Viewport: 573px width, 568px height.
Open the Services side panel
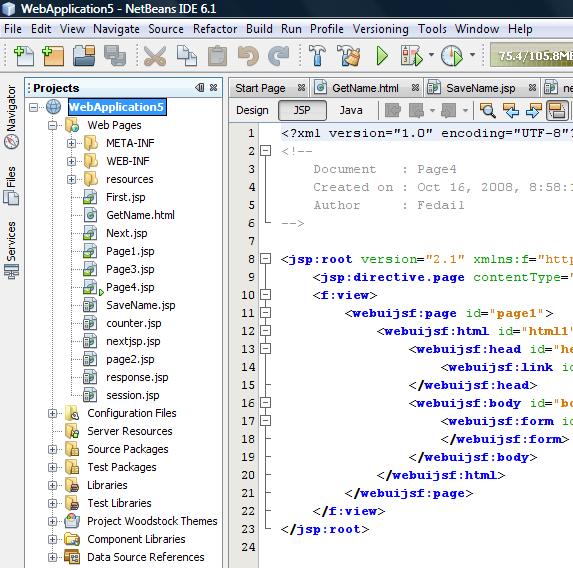[x=11, y=250]
